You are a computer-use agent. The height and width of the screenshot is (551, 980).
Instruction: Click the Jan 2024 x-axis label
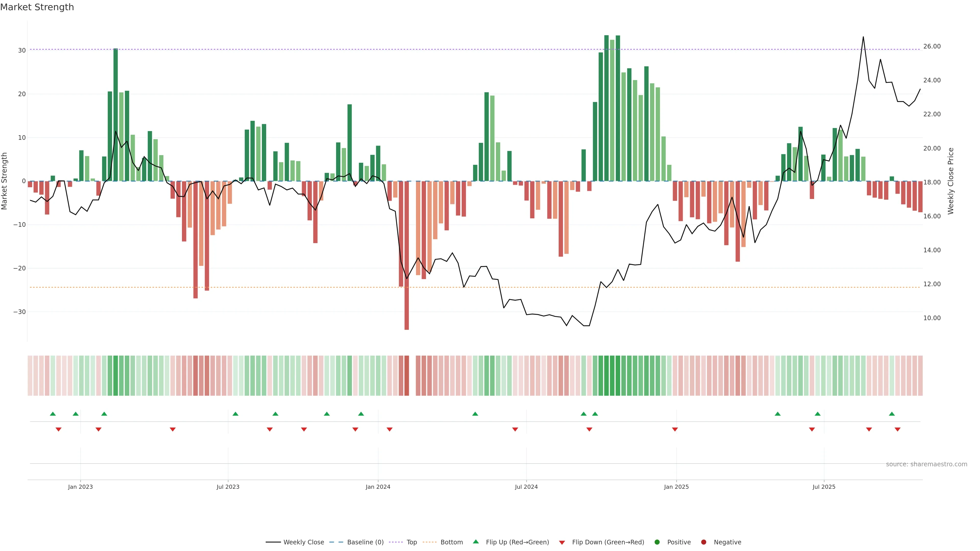tap(378, 487)
